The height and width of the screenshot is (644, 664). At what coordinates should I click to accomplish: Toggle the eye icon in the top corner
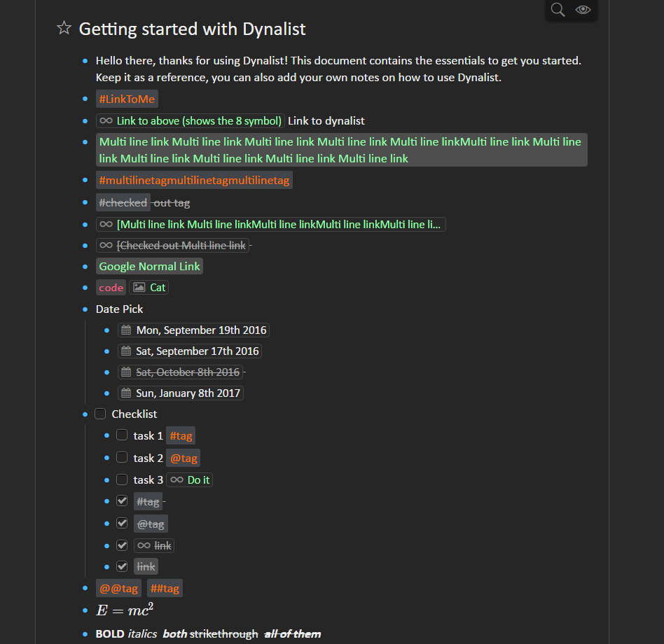(583, 10)
